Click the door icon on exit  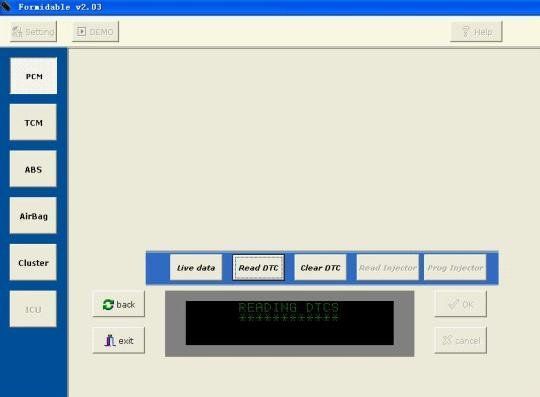pos(110,341)
